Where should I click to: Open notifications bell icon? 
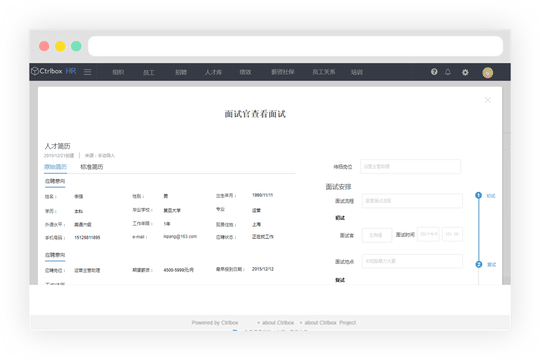(448, 72)
